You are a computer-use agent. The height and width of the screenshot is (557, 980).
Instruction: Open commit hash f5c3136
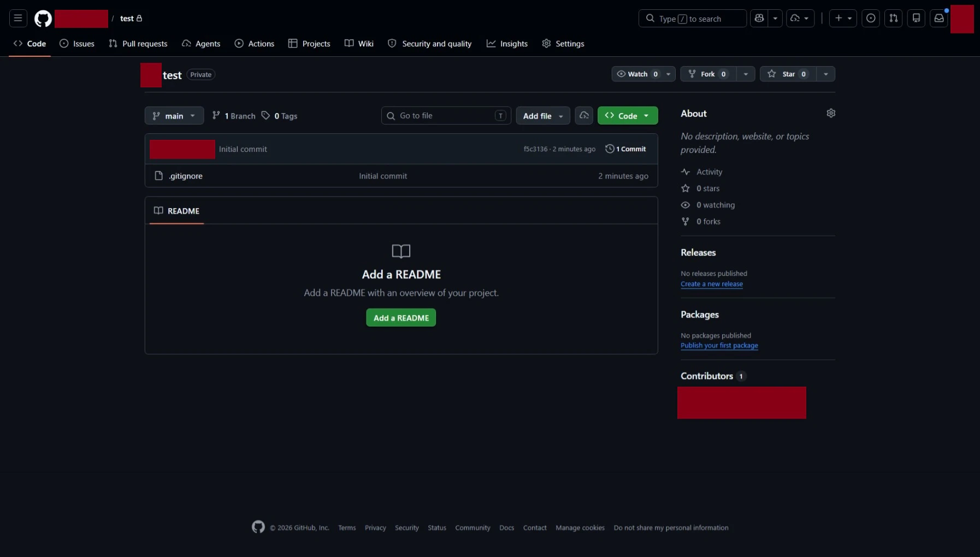click(x=535, y=149)
